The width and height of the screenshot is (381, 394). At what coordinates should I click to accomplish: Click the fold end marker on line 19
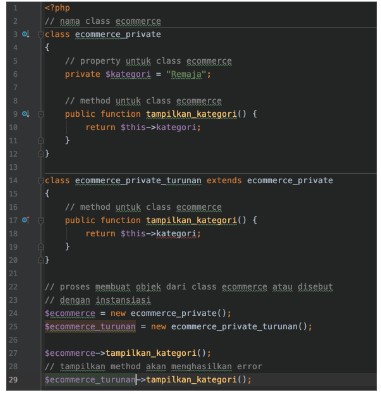click(x=41, y=247)
